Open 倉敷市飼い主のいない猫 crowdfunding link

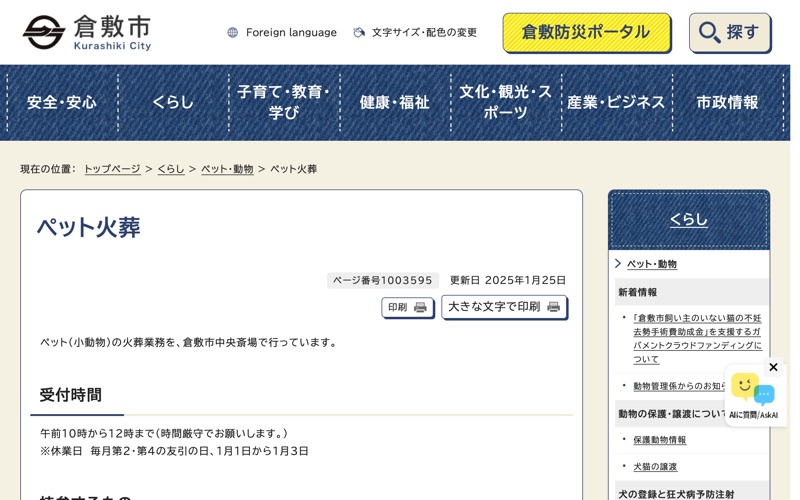[697, 339]
